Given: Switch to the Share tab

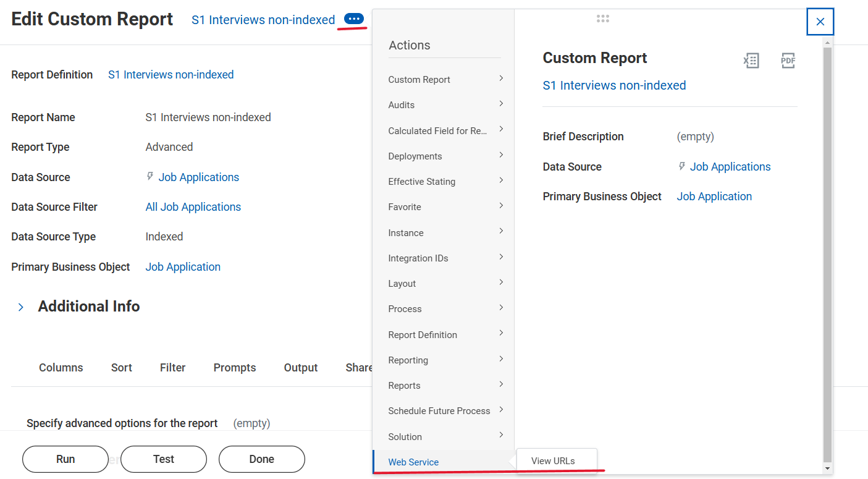Looking at the screenshot, I should 359,367.
